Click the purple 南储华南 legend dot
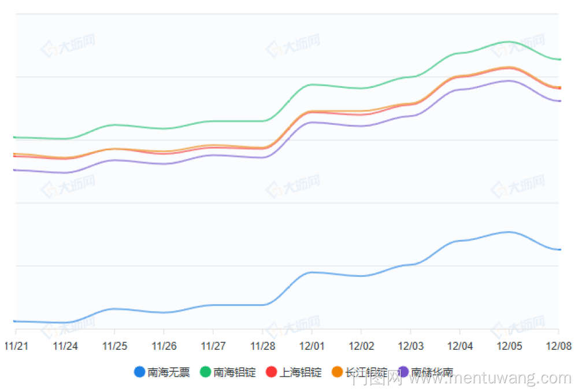This screenshot has height=392, width=578. (403, 372)
